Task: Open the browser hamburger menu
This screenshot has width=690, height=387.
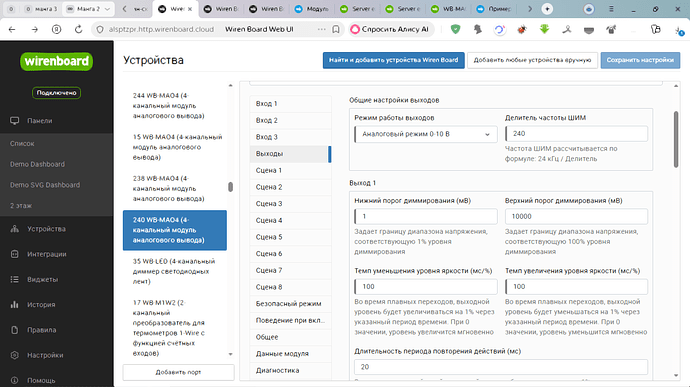Action: coord(611,9)
